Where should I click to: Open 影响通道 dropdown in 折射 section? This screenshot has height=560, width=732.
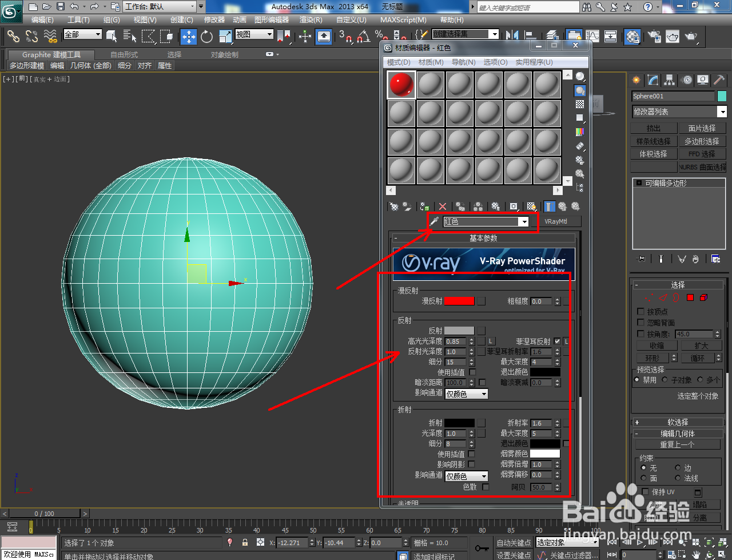(467, 476)
